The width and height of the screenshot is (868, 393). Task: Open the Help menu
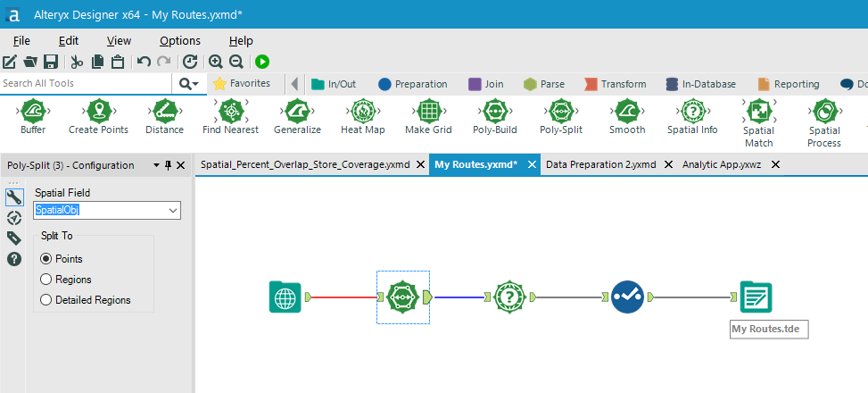241,41
